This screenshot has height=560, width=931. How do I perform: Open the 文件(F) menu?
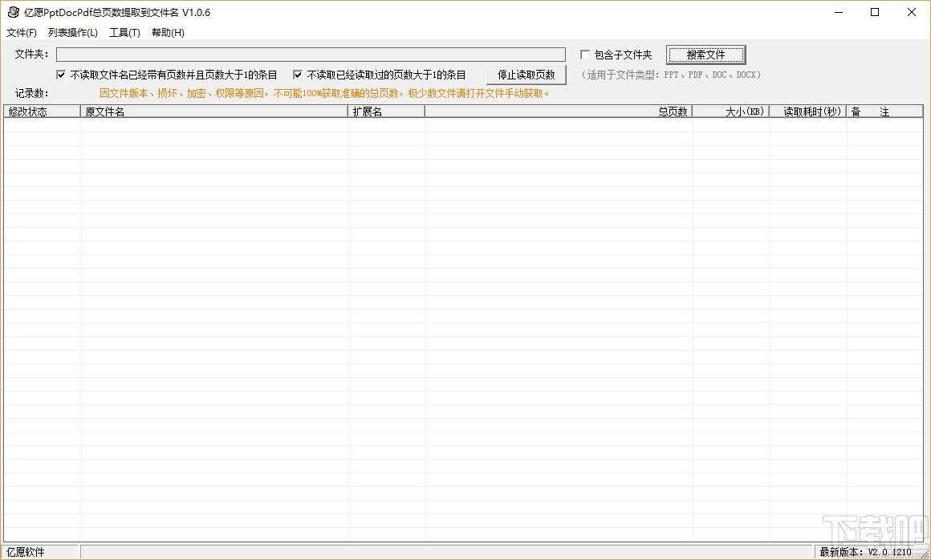click(x=22, y=33)
